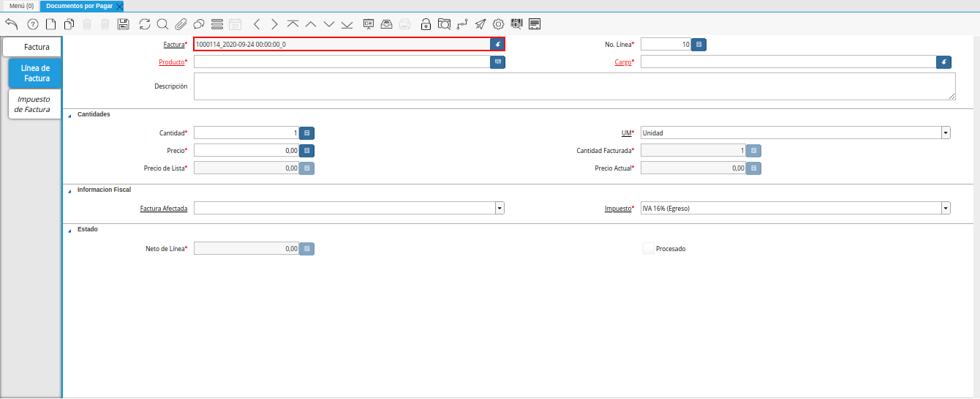Move to the detail record with the down chevron
The width and height of the screenshot is (980, 399).
tap(329, 24)
